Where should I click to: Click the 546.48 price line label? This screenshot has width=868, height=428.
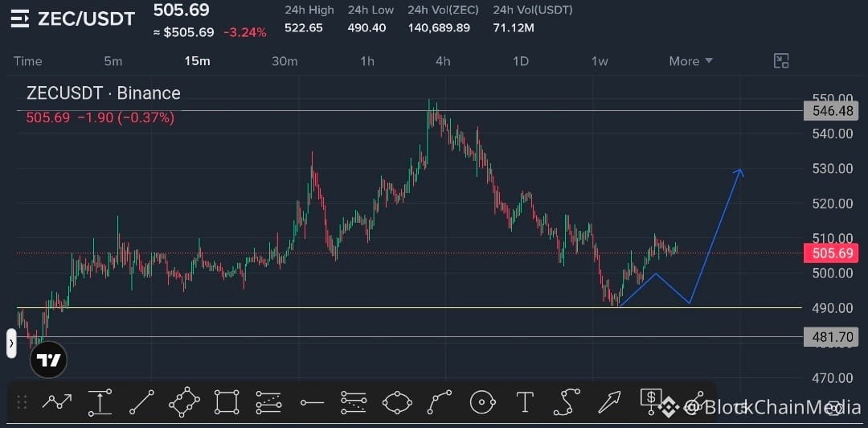pyautogui.click(x=832, y=111)
